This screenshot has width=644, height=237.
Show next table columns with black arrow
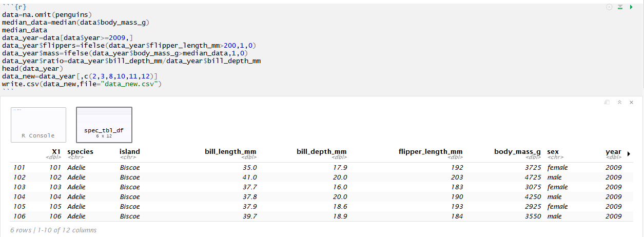[629, 153]
